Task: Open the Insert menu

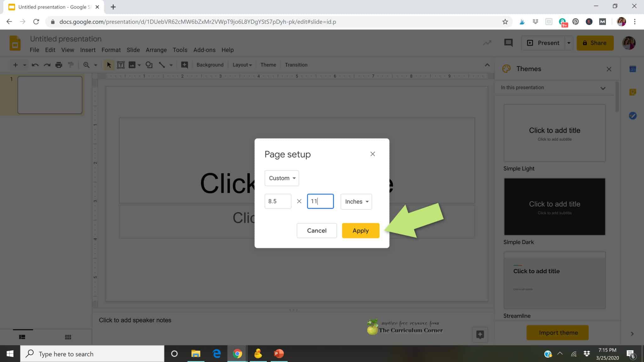Action: [x=88, y=50]
